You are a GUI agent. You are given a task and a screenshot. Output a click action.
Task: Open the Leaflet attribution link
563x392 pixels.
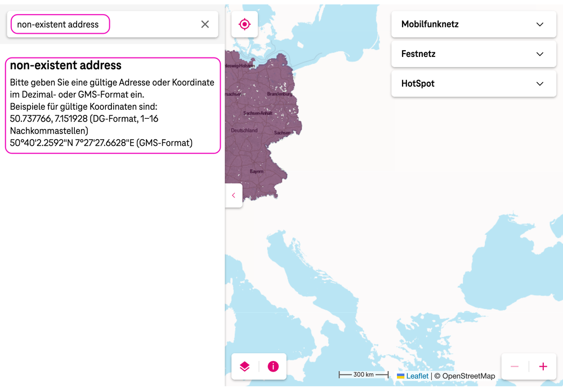417,376
